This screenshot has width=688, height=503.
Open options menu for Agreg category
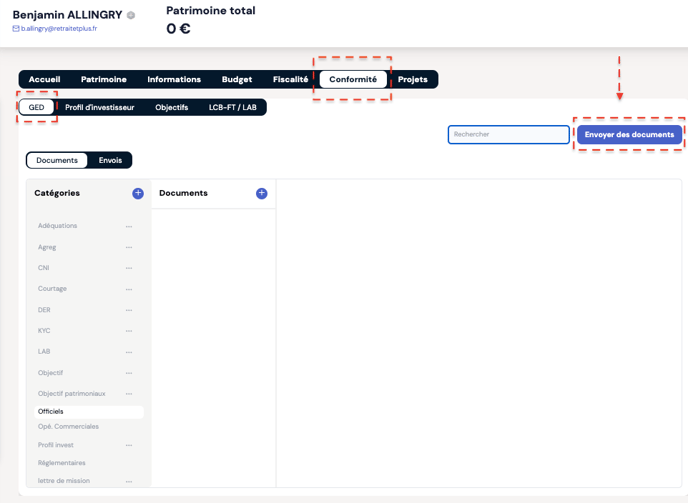click(x=129, y=248)
